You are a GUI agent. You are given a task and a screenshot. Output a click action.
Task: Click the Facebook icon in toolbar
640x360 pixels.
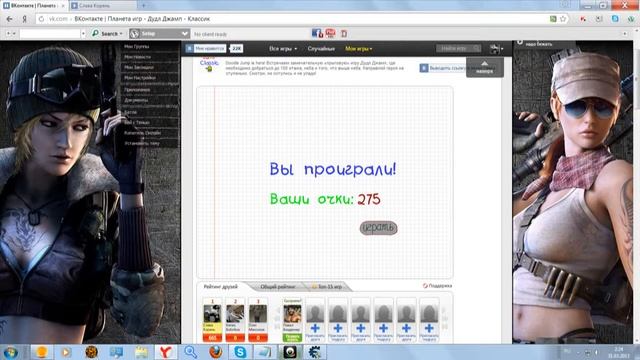point(317,33)
